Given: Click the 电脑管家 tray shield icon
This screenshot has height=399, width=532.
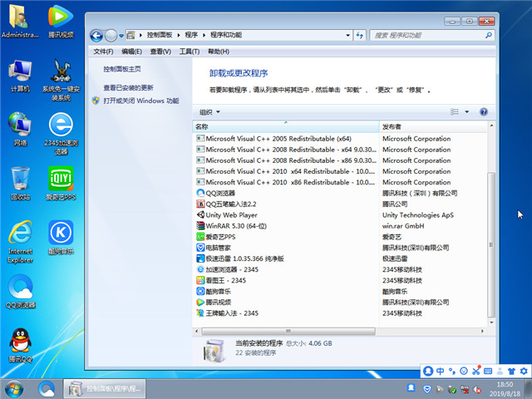Looking at the screenshot, I should pyautogui.click(x=427, y=389).
